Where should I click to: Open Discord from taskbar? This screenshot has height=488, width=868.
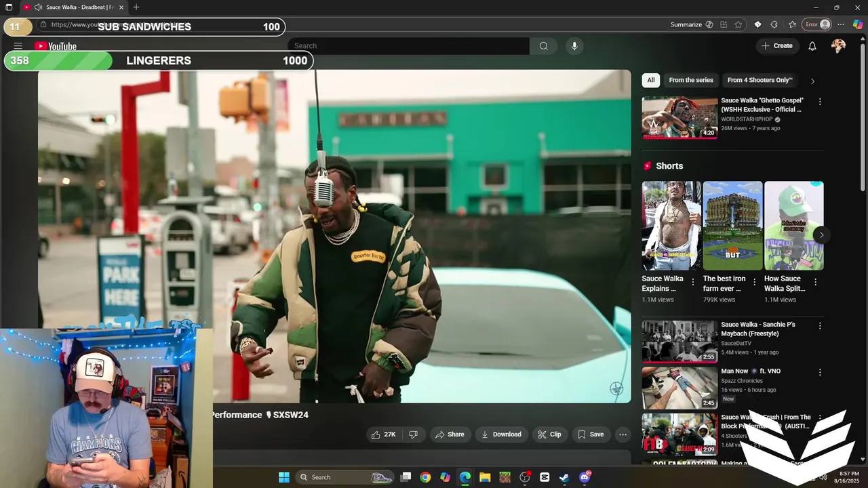click(585, 477)
